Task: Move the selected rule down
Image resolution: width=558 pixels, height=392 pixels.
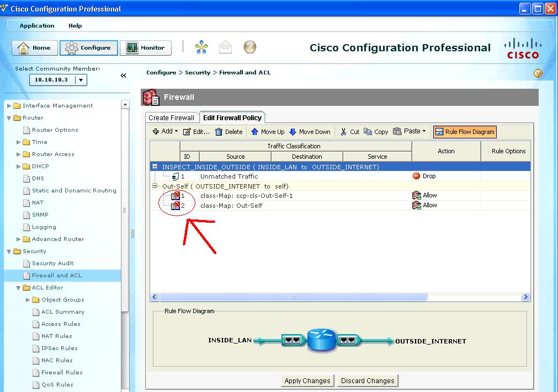Action: pos(310,132)
